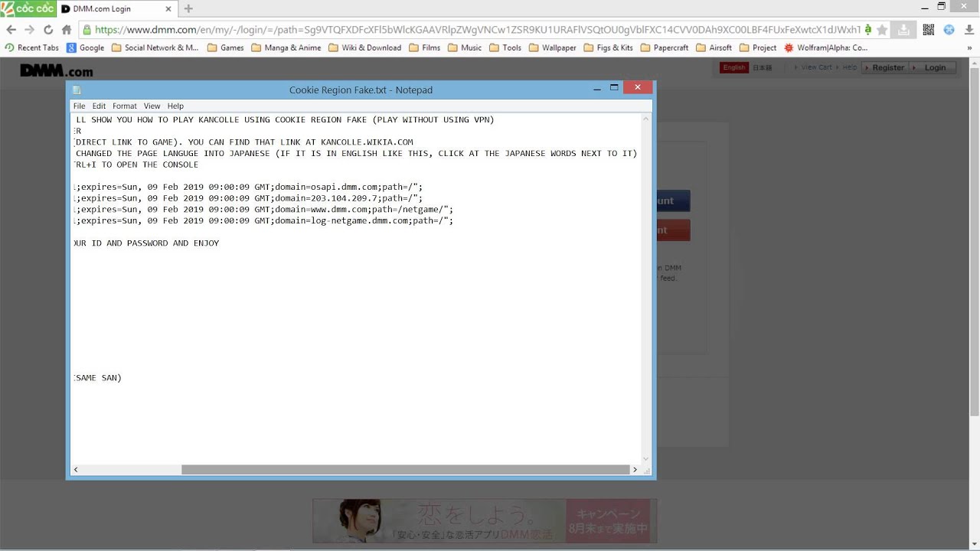Open Notepad's Format menu
The height and width of the screenshot is (551, 980).
(x=124, y=106)
